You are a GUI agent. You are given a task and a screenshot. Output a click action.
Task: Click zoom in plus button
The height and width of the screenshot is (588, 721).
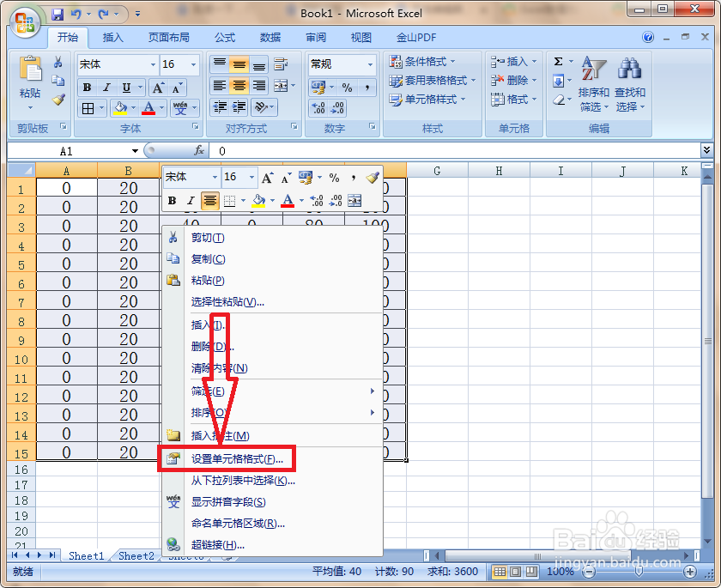690,572
